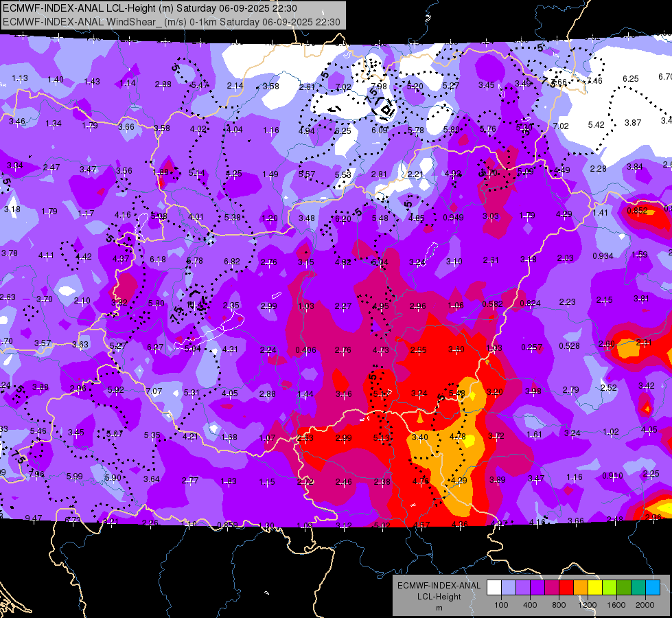Click the wind shear value 0.824
The height and width of the screenshot is (618, 672).
530,304
